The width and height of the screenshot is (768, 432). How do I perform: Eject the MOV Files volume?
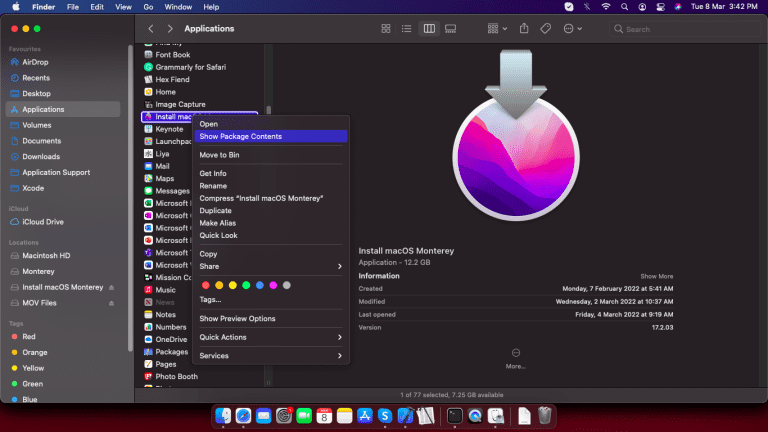[111, 303]
